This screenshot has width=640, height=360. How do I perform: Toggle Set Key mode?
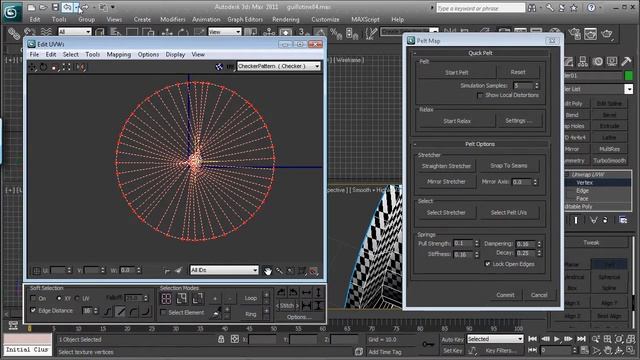click(452, 351)
